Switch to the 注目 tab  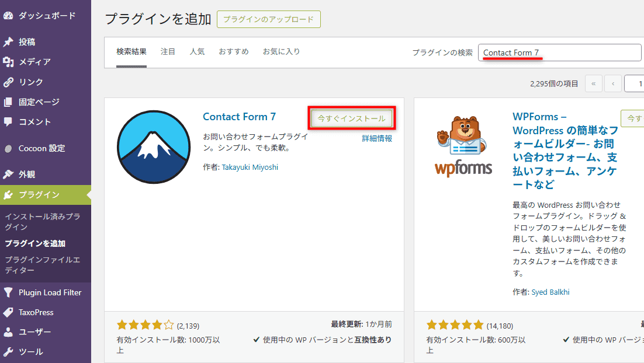pyautogui.click(x=168, y=52)
